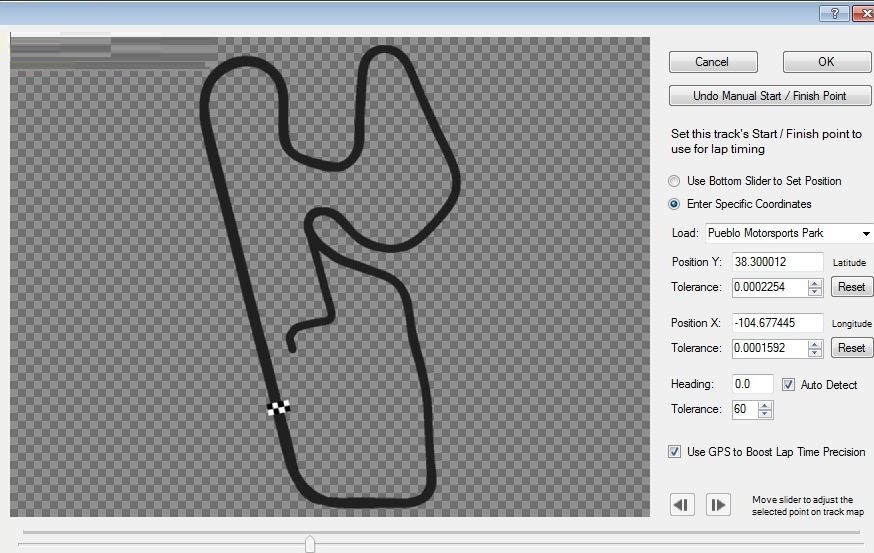This screenshot has width=874, height=553.
Task: Close the dialog with the X button
Action: click(x=864, y=13)
